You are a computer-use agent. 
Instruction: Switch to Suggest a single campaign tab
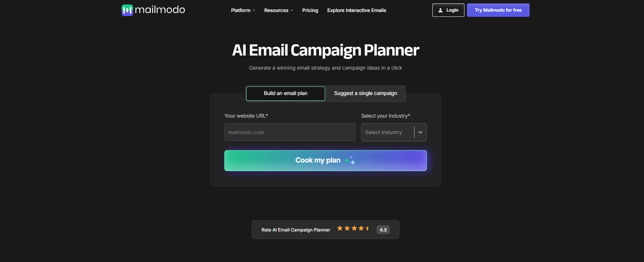[x=366, y=94]
